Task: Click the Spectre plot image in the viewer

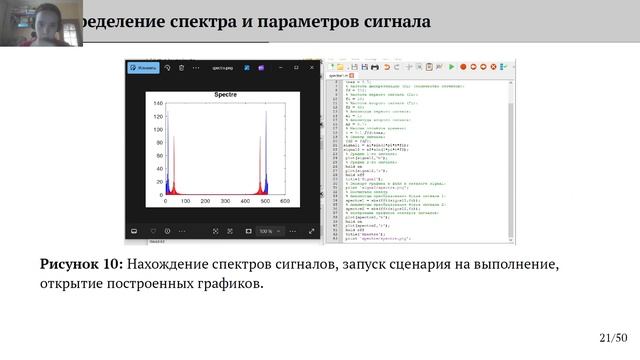Action: tap(222, 149)
